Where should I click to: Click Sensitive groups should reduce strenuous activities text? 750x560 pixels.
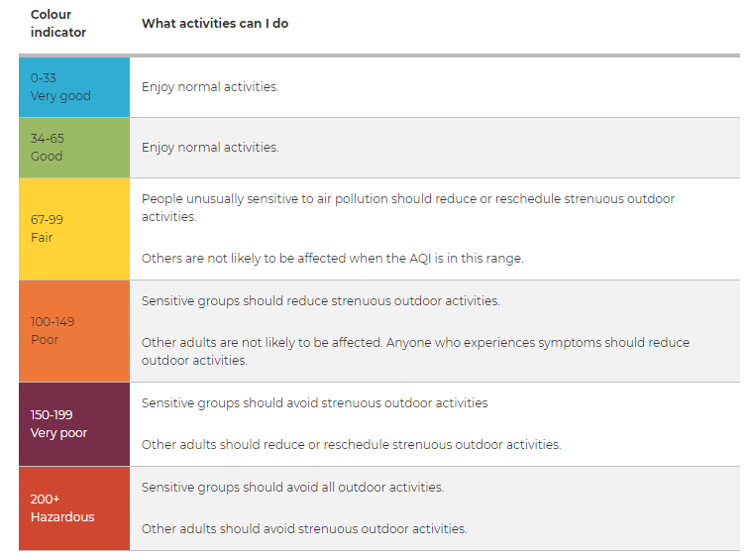[320, 301]
